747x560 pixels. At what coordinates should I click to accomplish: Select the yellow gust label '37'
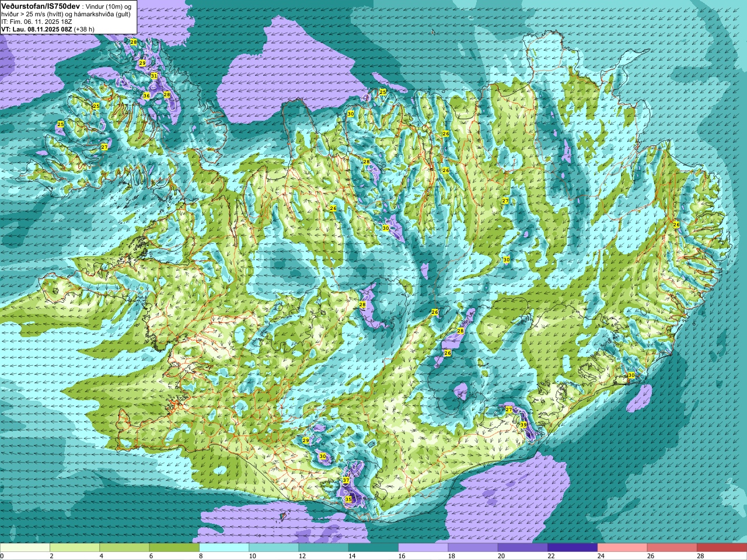coord(346,480)
